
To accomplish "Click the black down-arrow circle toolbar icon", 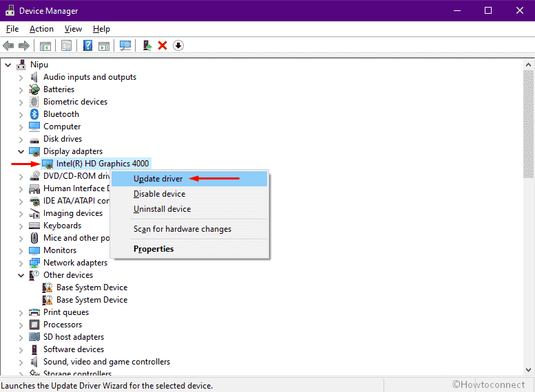I will coord(178,45).
